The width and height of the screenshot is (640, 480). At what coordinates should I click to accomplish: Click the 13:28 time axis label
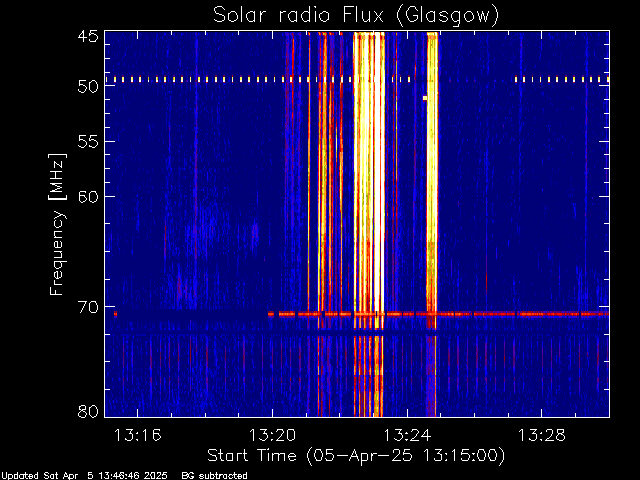[x=542, y=435]
